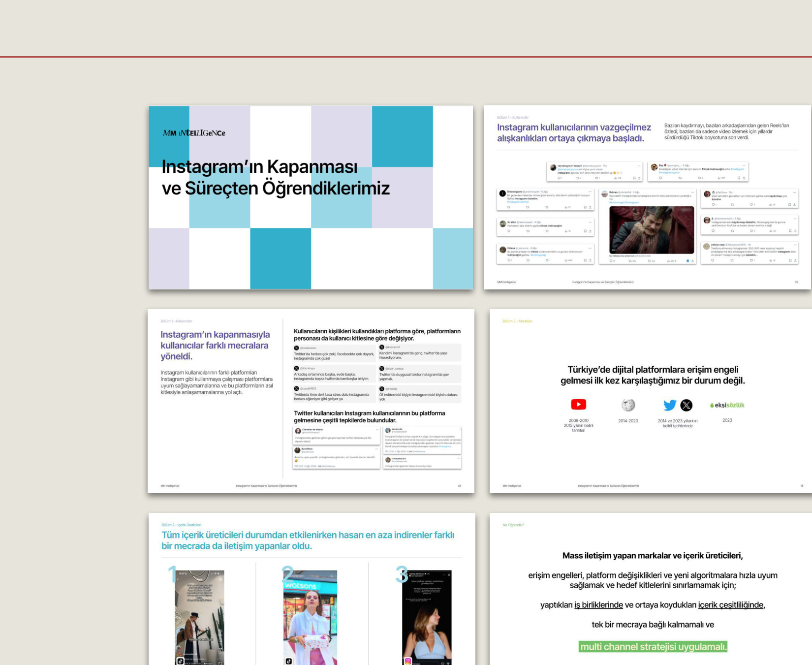This screenshot has width=812, height=665.
Task: Click the Instagram icon on photo 3
Action: click(407, 661)
